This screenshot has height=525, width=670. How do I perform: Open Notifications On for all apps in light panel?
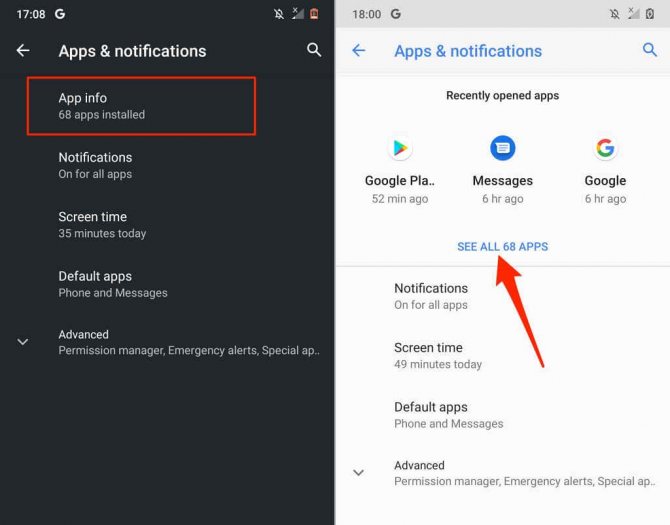502,296
